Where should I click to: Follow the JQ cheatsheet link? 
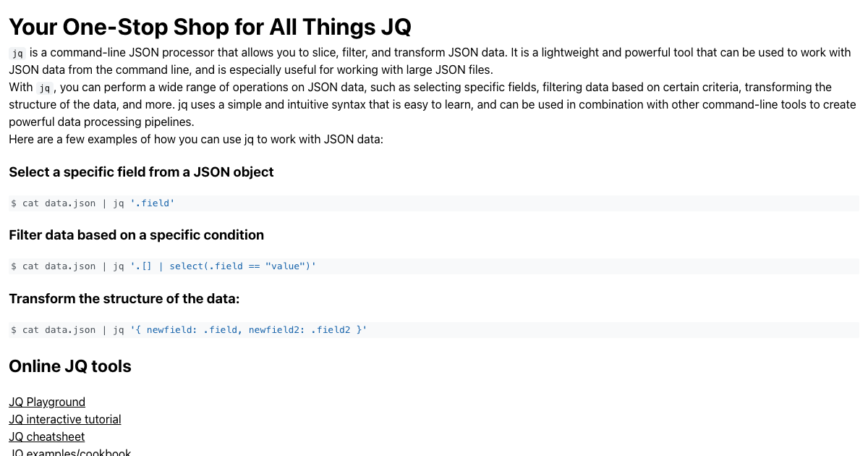tap(47, 436)
